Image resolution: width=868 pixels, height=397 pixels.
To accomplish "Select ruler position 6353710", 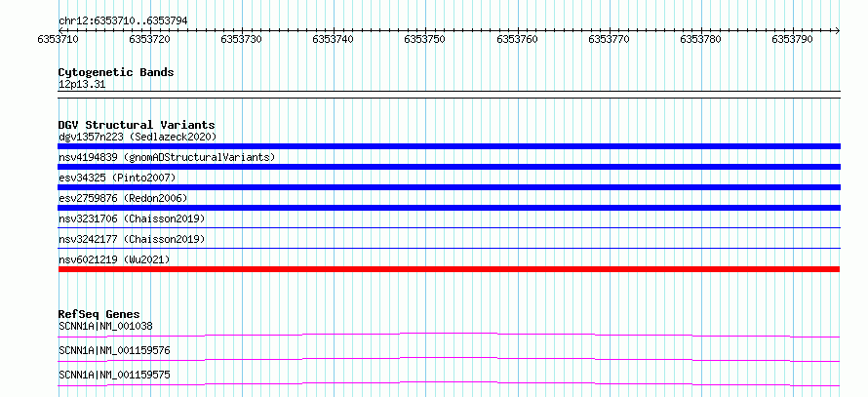I will [x=58, y=39].
